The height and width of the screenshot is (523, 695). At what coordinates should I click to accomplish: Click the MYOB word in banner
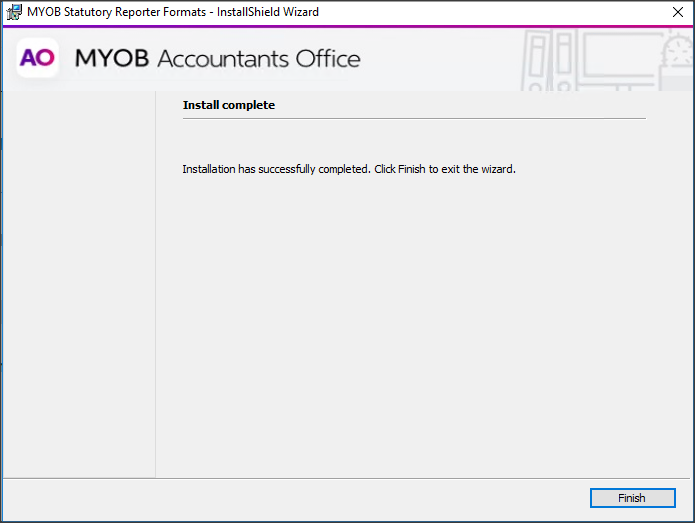(x=111, y=59)
